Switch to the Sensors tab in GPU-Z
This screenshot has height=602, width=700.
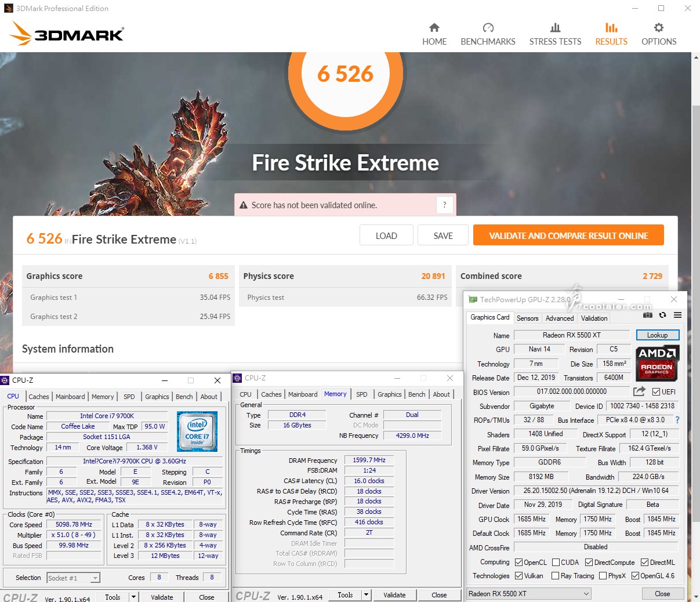(528, 318)
